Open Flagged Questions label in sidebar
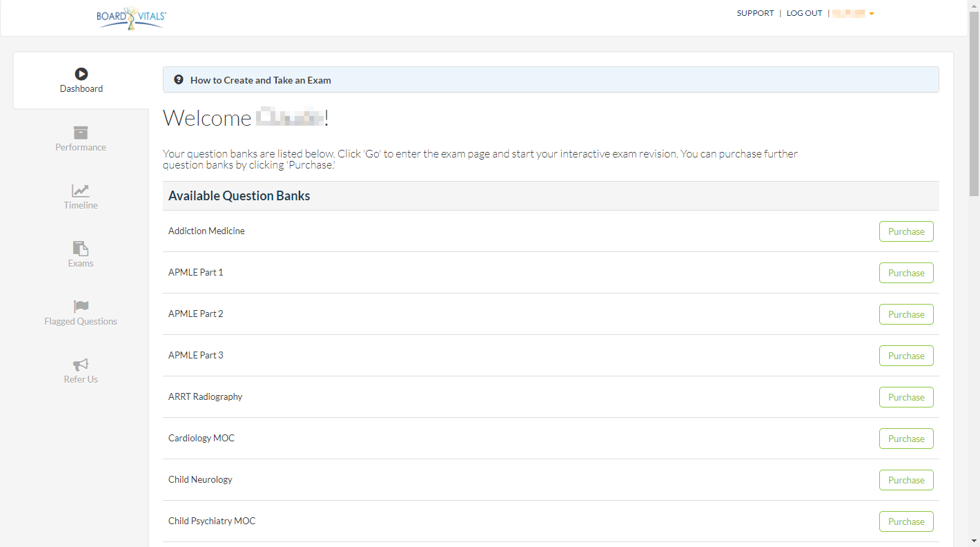Viewport: 980px width, 547px height. (x=81, y=321)
